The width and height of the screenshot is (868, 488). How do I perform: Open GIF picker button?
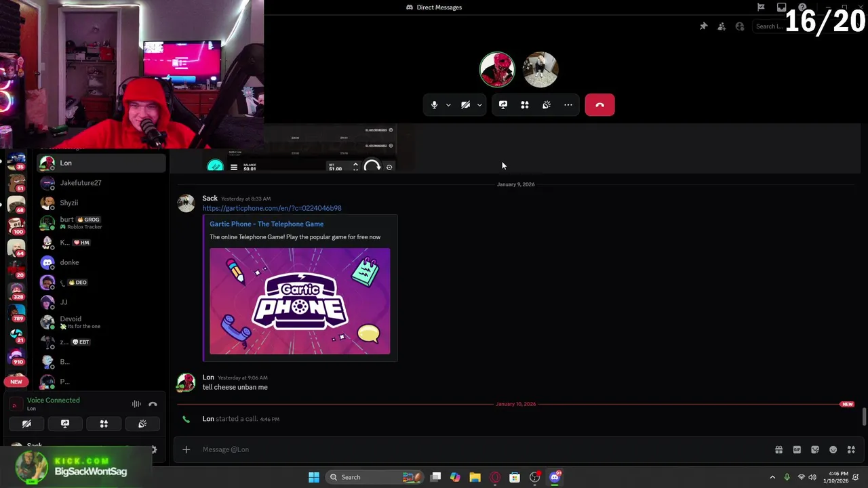(797, 449)
